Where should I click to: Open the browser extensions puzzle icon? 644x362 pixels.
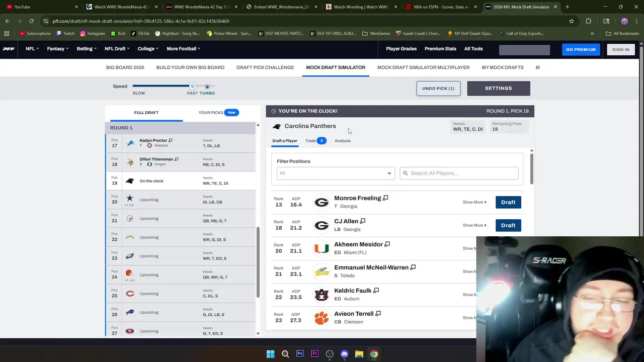[588, 21]
